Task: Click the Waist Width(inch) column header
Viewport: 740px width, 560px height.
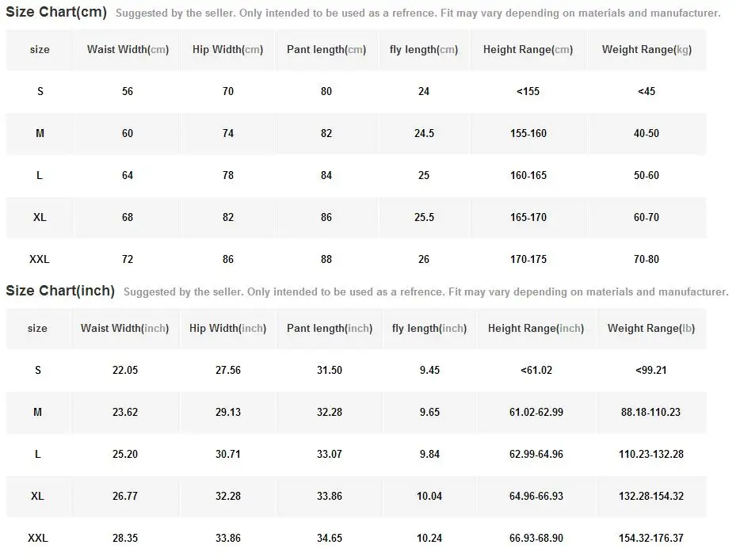Action: pos(124,328)
